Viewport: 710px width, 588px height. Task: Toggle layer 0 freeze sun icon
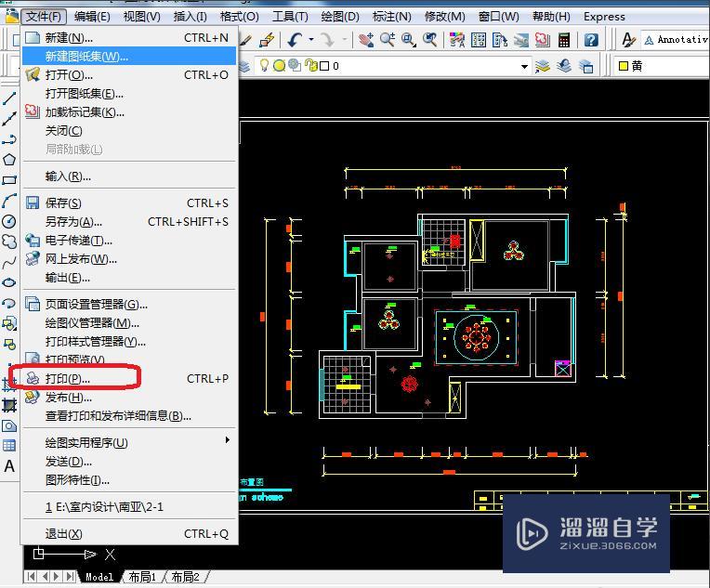280,66
